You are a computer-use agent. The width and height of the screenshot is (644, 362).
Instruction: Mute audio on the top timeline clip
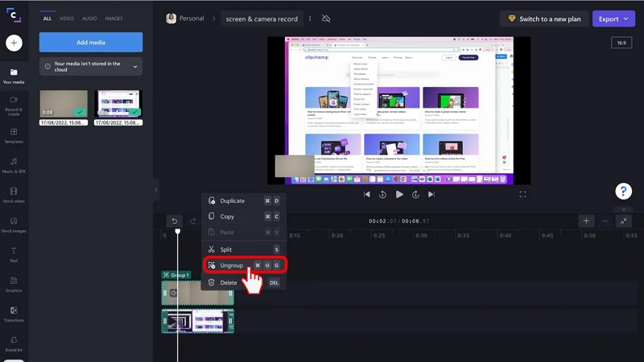point(174,293)
